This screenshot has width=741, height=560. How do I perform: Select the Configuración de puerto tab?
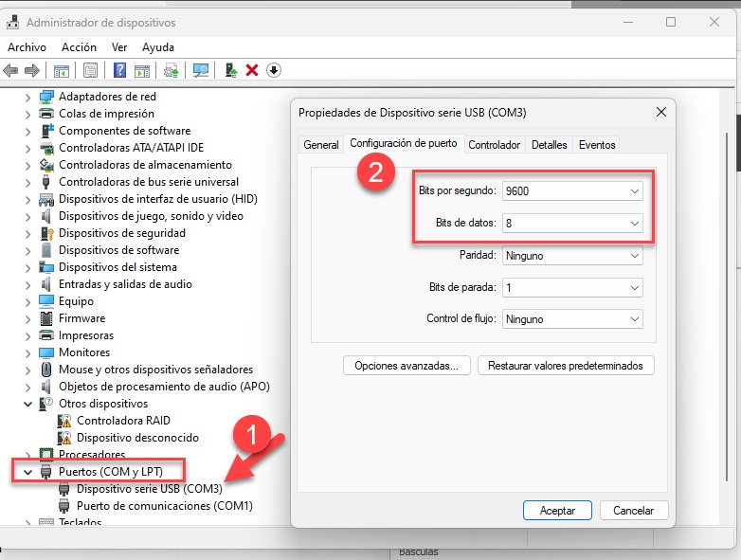pyautogui.click(x=404, y=143)
